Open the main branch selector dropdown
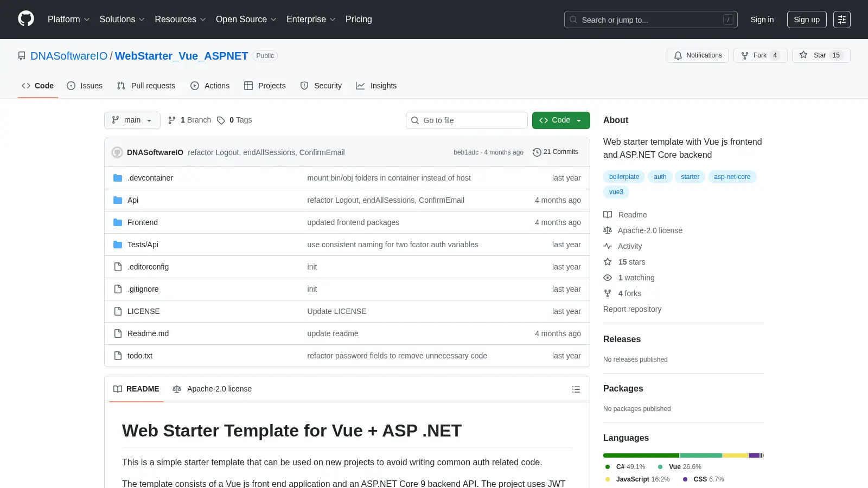 tap(132, 120)
